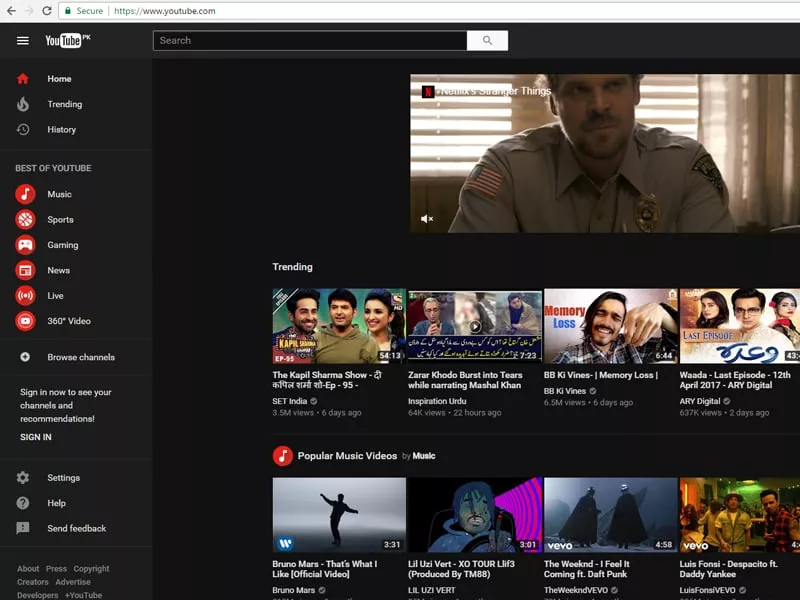Open the Sports channel icon
The height and width of the screenshot is (600, 800).
point(25,219)
